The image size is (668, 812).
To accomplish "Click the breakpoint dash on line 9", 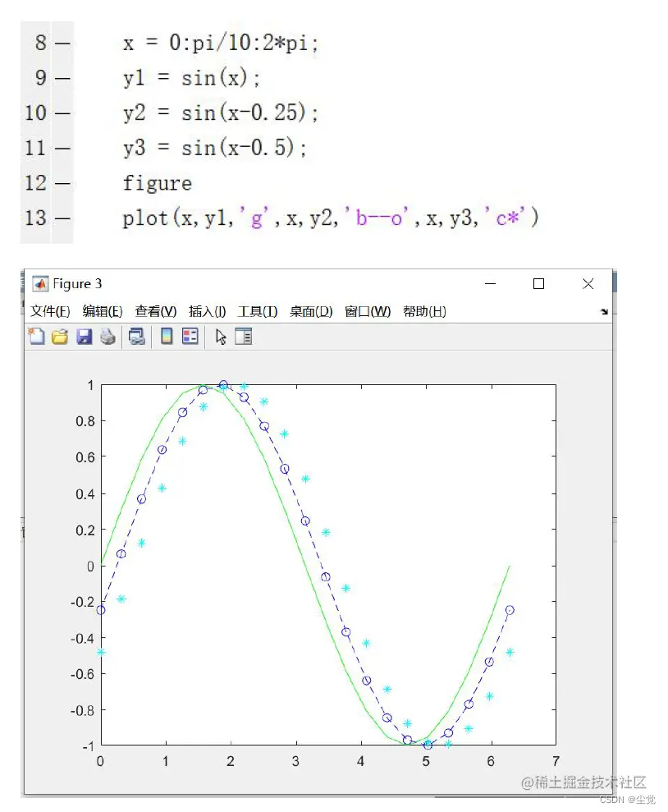I will (62, 79).
